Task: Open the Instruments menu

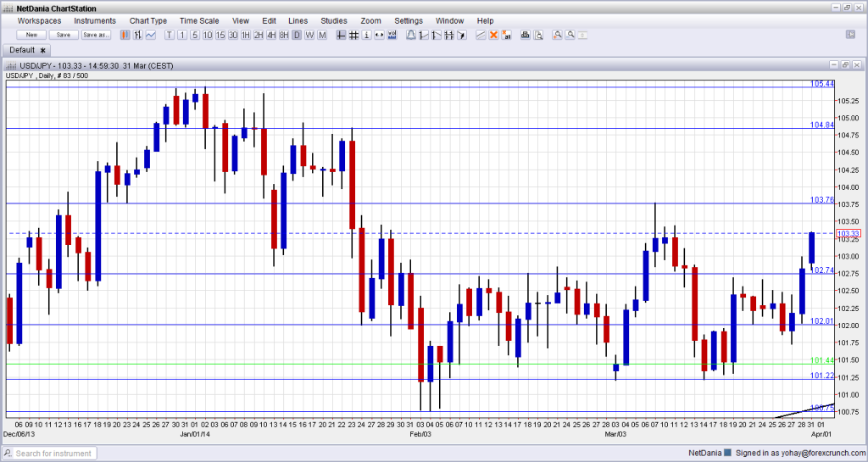Action: point(95,21)
